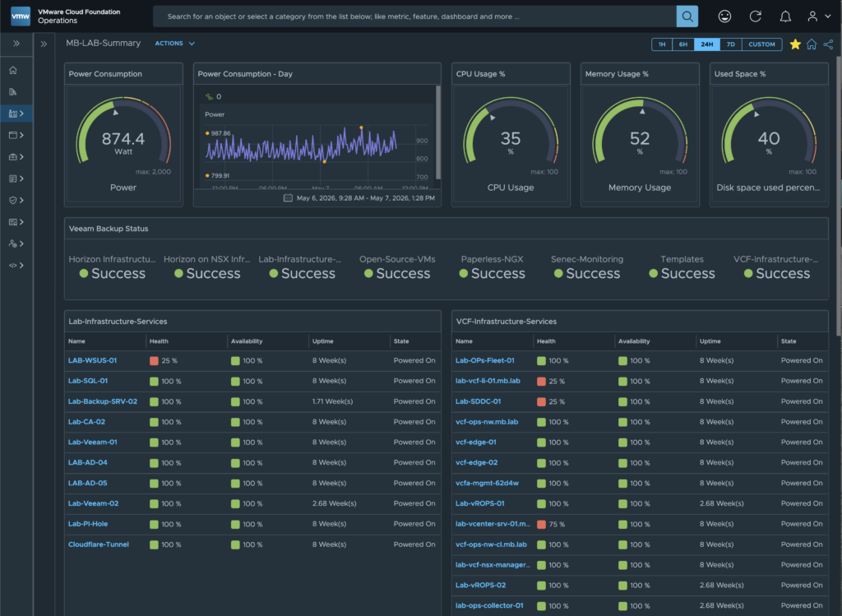Image resolution: width=842 pixels, height=616 pixels.
Task: Set dashboard as home via house icon
Action: [812, 44]
